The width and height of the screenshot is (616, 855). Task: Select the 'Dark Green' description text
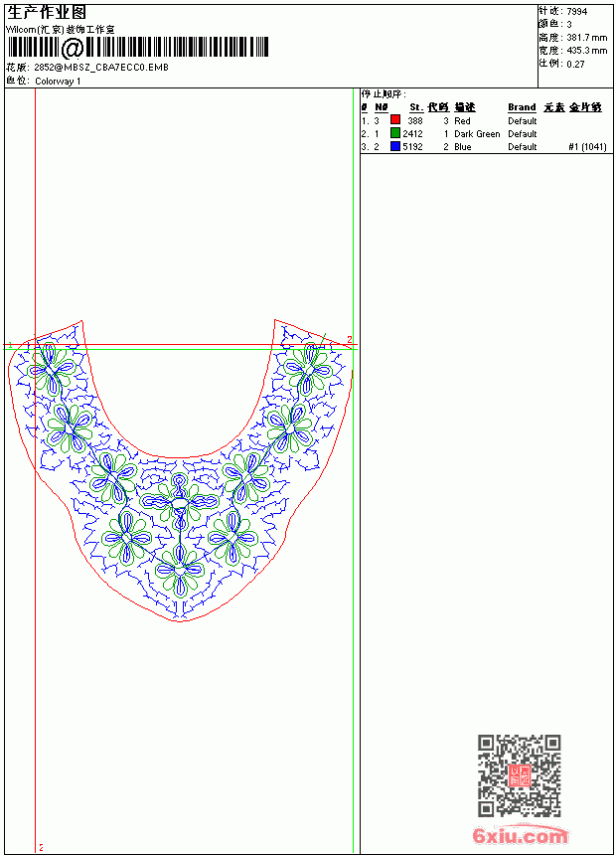(477, 134)
